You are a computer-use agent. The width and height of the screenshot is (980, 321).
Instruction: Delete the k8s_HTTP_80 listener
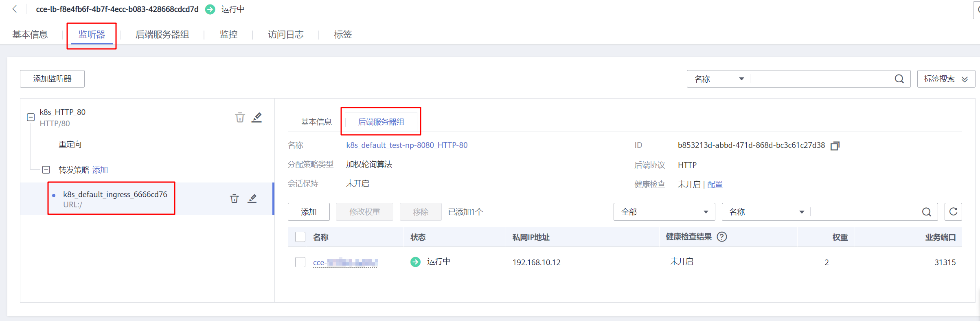(x=240, y=117)
